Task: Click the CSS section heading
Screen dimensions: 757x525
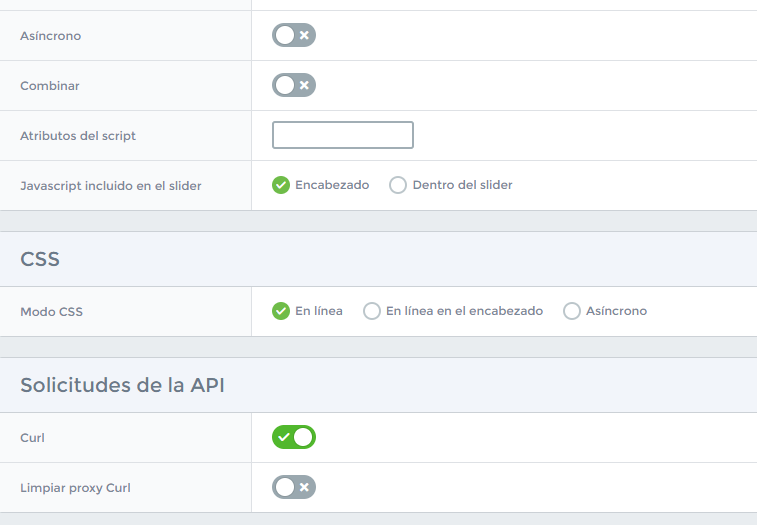Action: tap(40, 259)
